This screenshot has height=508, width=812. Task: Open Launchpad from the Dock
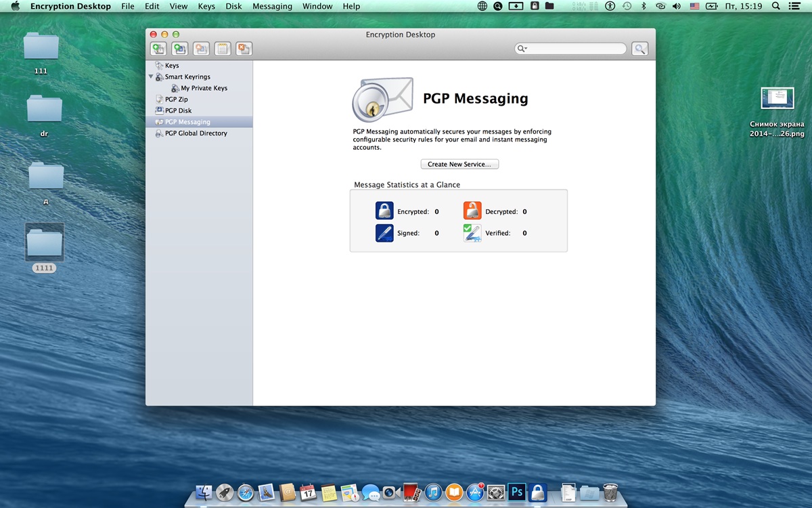coord(225,492)
